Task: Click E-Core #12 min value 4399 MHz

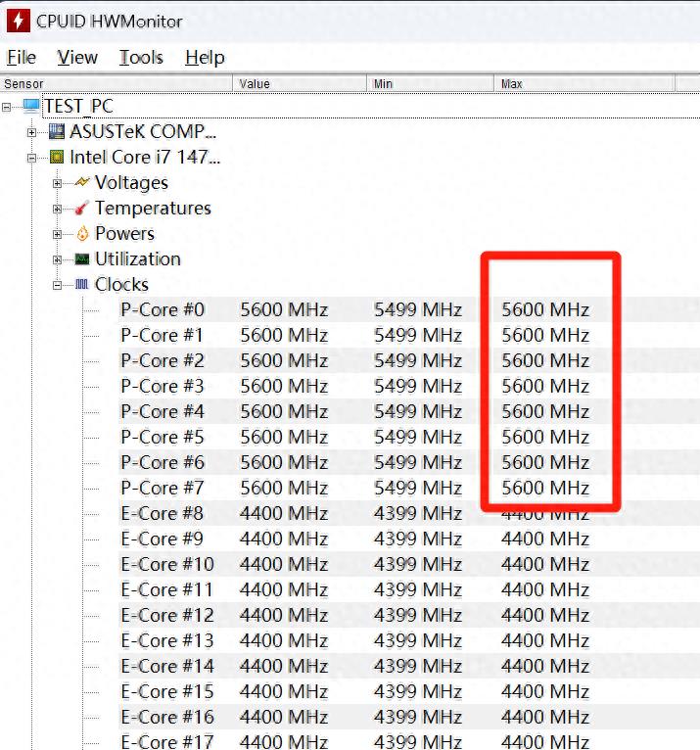Action: click(418, 615)
